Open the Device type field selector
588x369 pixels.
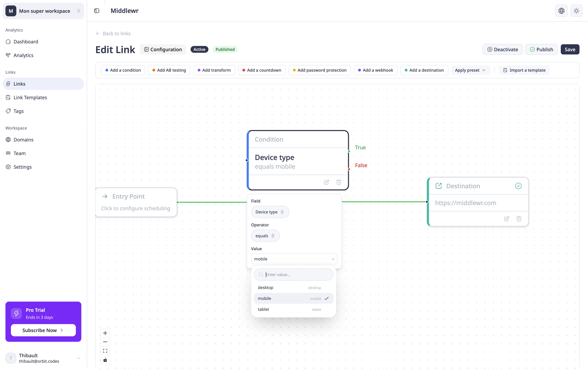coord(270,212)
